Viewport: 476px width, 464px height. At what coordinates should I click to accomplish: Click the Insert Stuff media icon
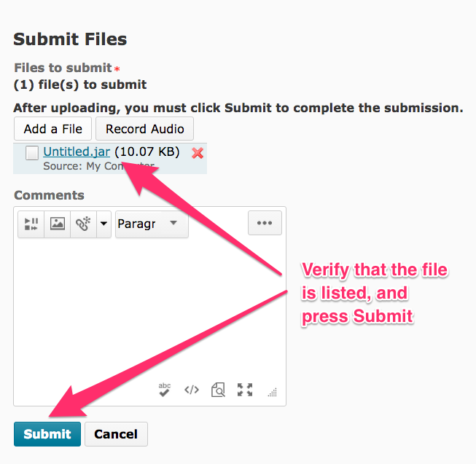(31, 224)
